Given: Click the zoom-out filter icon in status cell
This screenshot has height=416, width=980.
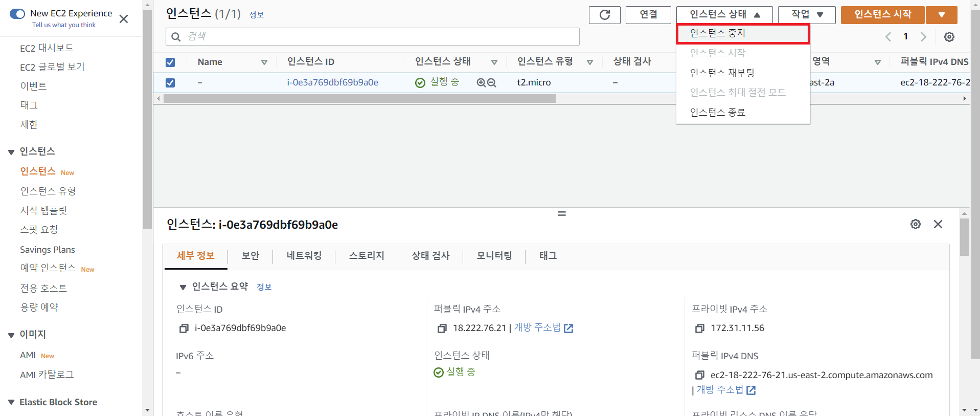Looking at the screenshot, I should coord(492,82).
